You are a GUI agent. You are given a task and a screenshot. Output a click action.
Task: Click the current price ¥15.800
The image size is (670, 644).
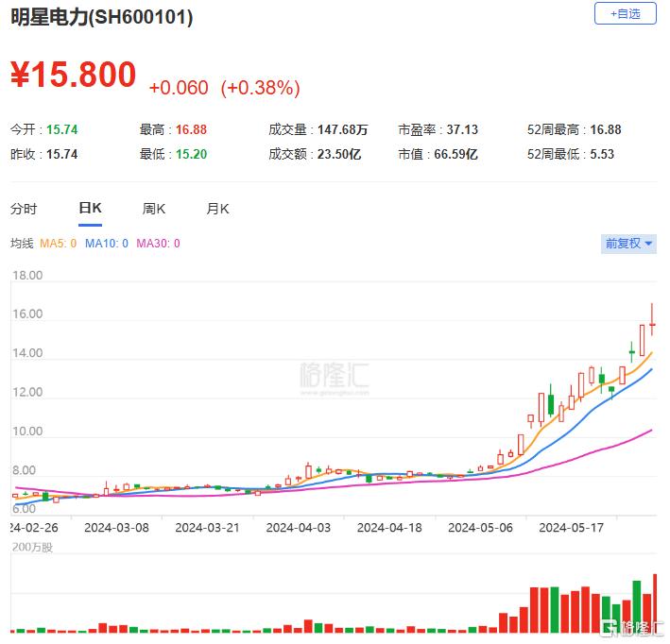tap(73, 75)
